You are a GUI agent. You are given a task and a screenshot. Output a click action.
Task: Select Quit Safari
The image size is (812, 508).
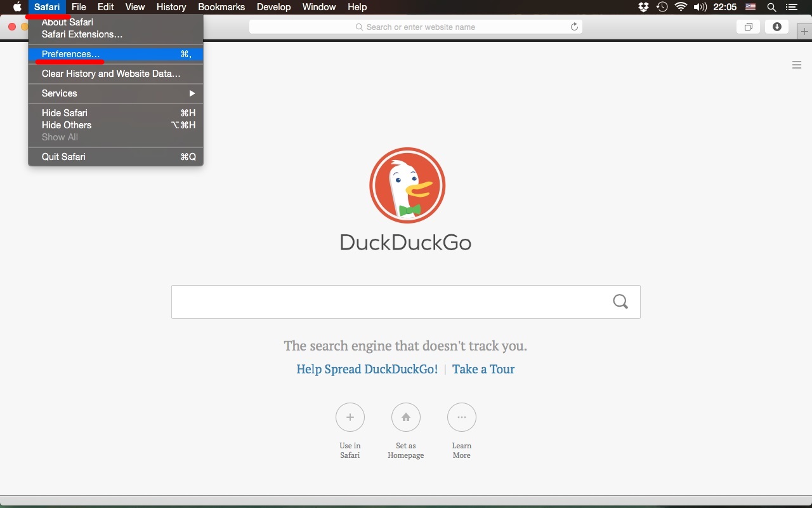click(115, 157)
